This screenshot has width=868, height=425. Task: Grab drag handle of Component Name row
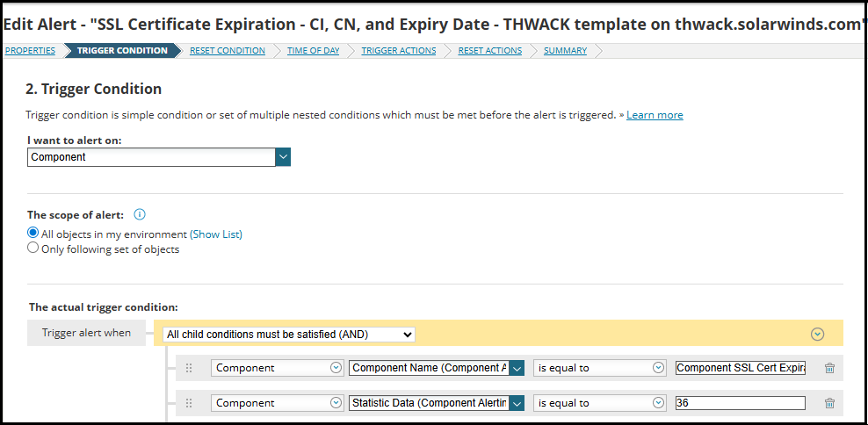[189, 368]
